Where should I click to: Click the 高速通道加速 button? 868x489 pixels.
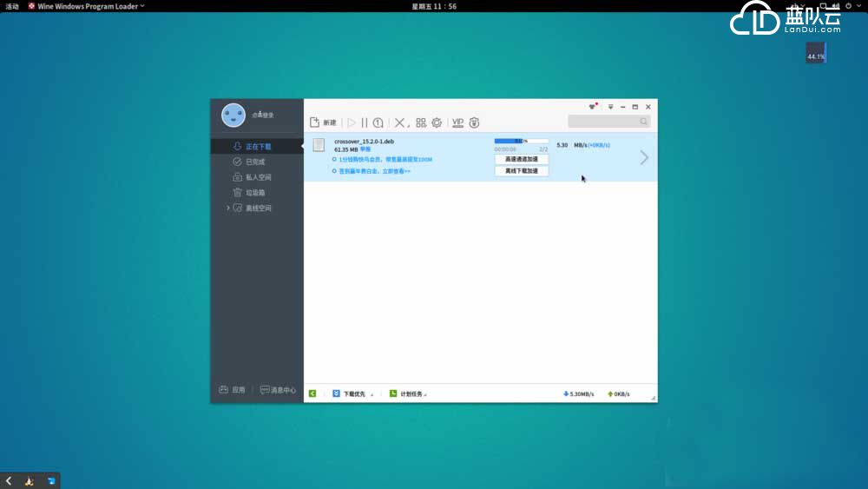click(x=521, y=159)
